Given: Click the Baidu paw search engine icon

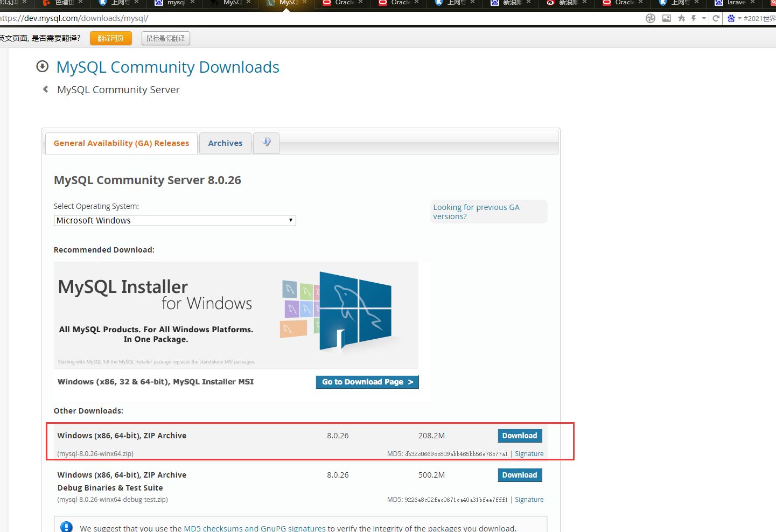Looking at the screenshot, I should pyautogui.click(x=731, y=18).
